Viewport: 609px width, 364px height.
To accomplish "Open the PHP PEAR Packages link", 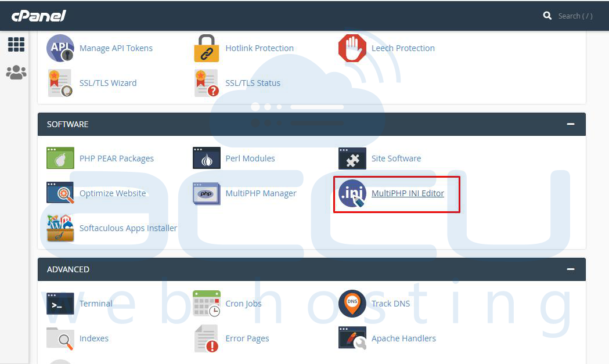I will [x=117, y=158].
